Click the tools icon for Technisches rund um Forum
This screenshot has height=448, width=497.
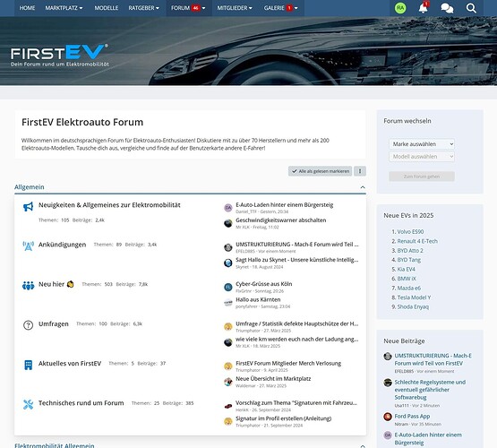(x=29, y=404)
